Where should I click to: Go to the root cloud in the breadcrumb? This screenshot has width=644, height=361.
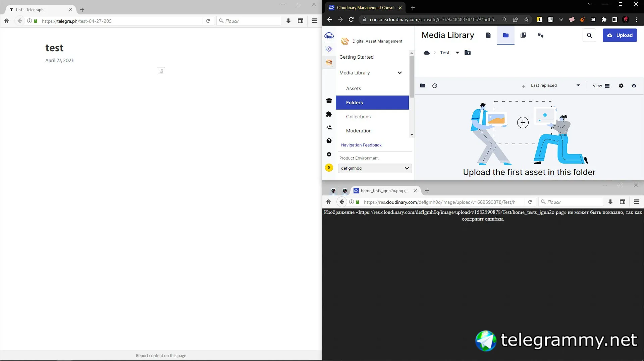tap(427, 53)
